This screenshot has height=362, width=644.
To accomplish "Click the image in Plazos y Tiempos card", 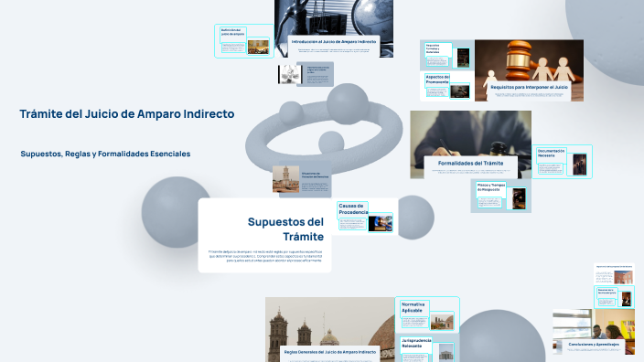I will point(519,198).
